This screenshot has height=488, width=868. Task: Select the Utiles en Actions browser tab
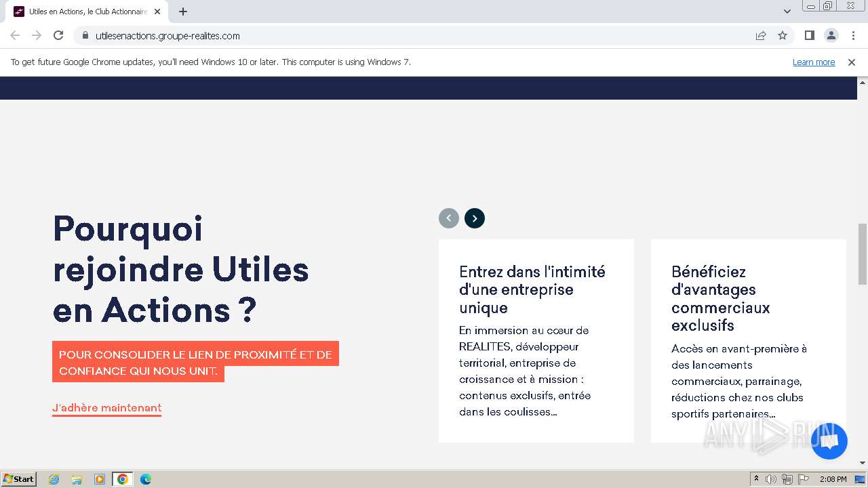pos(87,12)
